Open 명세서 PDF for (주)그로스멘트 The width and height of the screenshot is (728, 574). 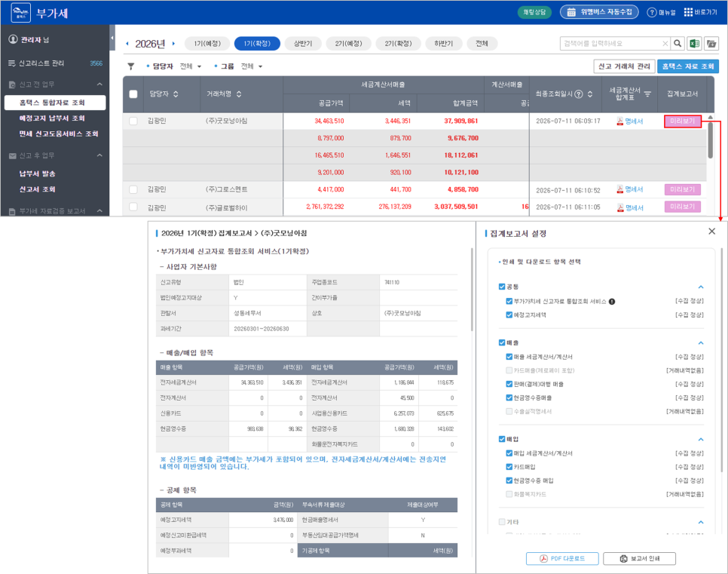629,189
